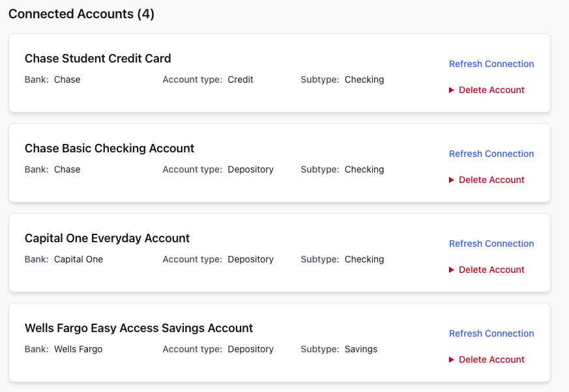Screen dimensions: 569x392
Task: Refresh connection for Chase Basic Checking Account
Action: (x=491, y=154)
